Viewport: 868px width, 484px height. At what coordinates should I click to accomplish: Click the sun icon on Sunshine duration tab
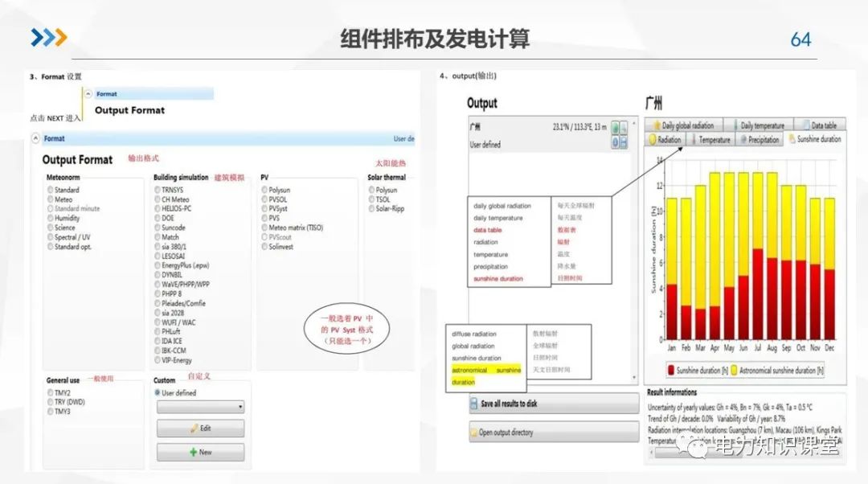pyautogui.click(x=792, y=138)
